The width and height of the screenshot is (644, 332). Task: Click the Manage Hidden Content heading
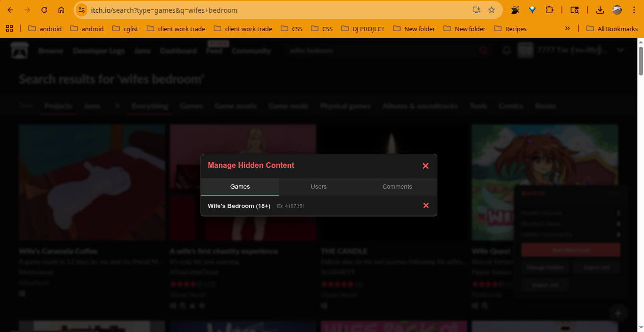pyautogui.click(x=251, y=166)
